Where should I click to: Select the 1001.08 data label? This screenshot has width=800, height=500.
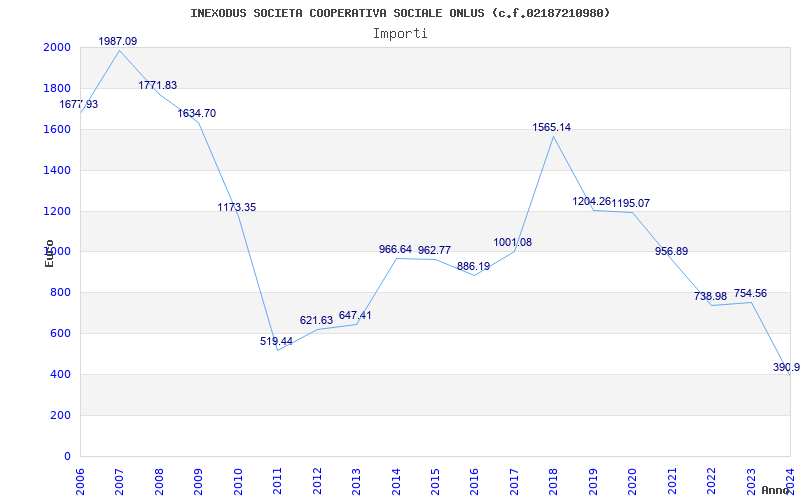point(513,242)
